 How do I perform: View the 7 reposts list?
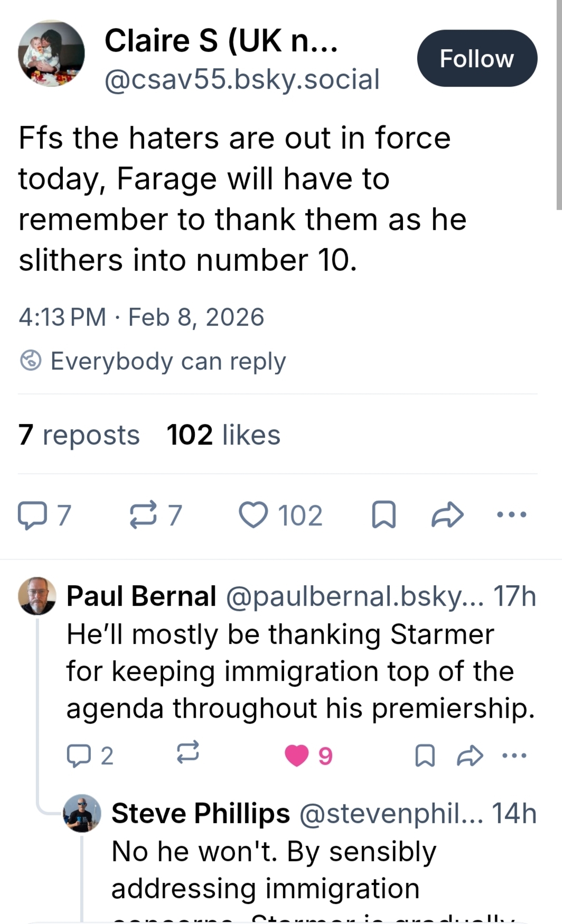click(79, 435)
